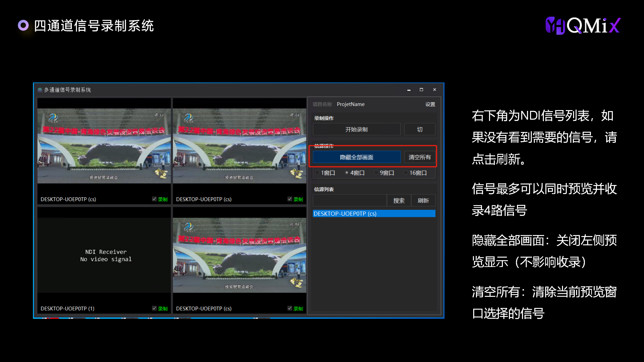Screen dimensions: 644x362
Task: Click the app icon in the title bar
Action: (x=40, y=90)
